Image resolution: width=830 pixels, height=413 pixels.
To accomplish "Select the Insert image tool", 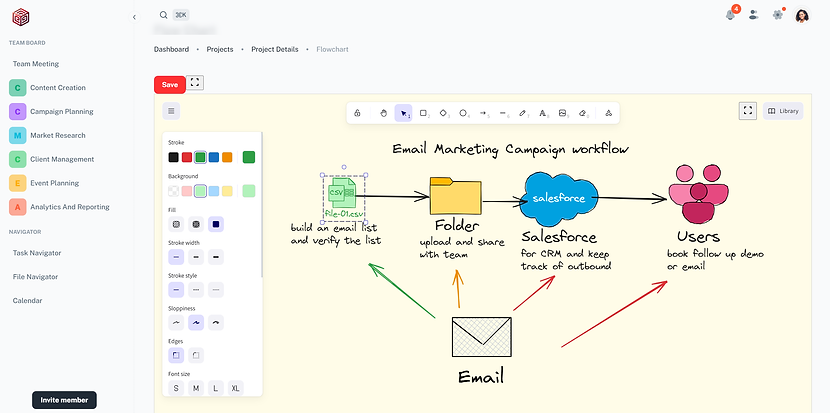I will click(x=563, y=113).
